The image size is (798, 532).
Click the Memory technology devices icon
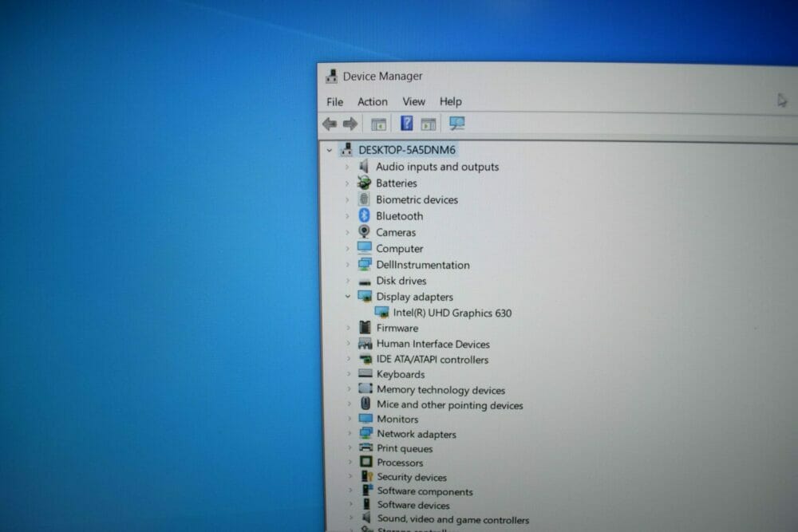365,388
